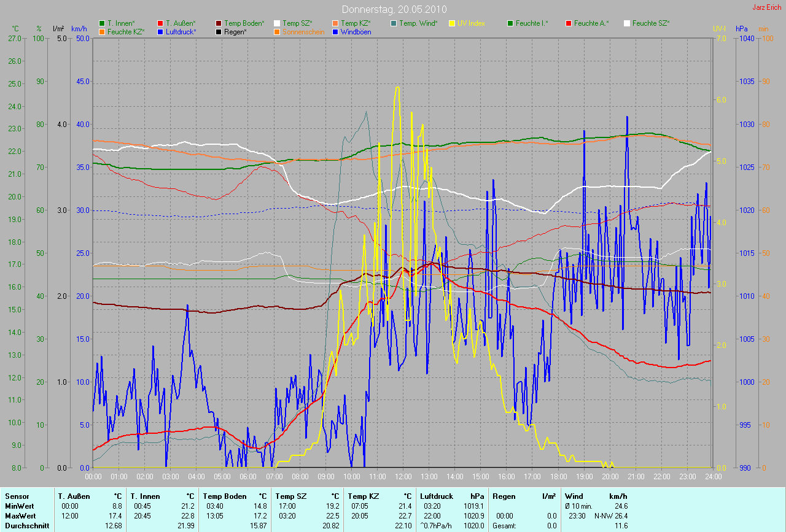Click the 18:00 tick on time axis
Screen dimensions: 786x532
pyautogui.click(x=558, y=476)
